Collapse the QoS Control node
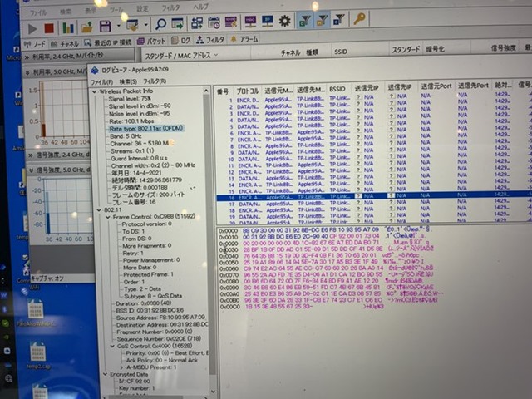This screenshot has height=399, width=532. (x=112, y=347)
